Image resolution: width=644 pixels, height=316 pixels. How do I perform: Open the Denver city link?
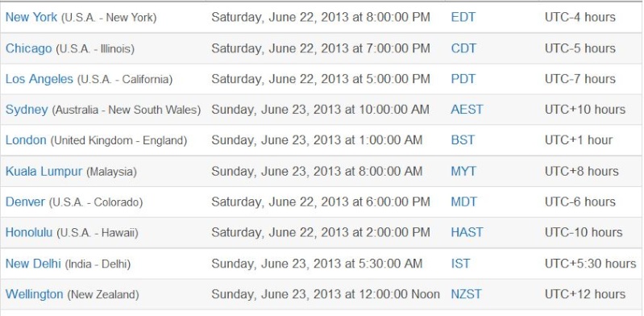coord(25,202)
